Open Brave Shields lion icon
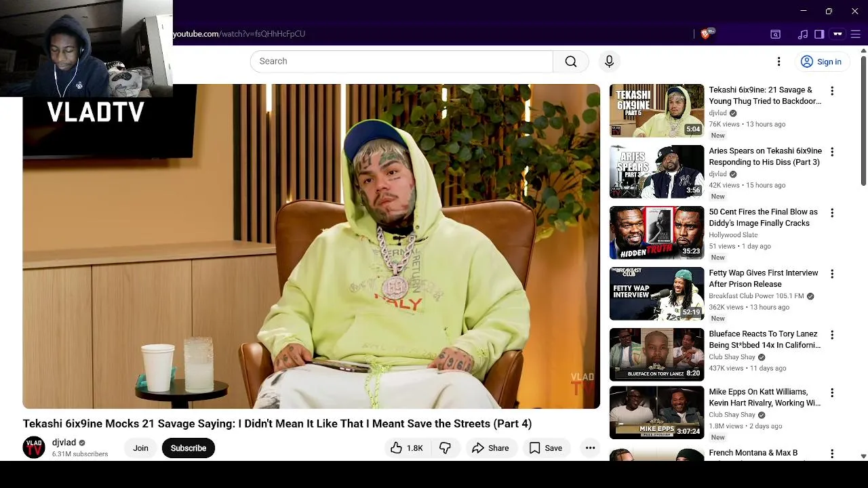The height and width of the screenshot is (488, 868). coord(706,34)
